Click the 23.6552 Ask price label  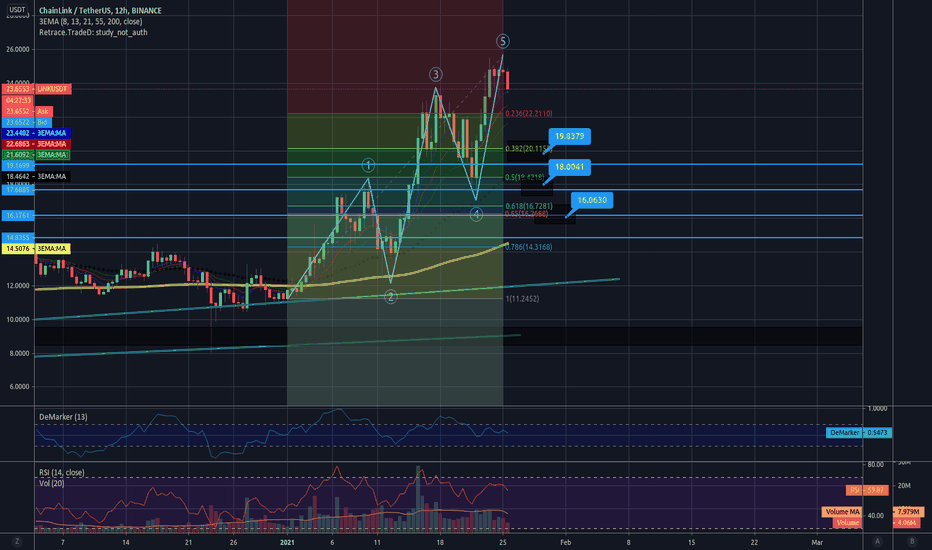click(x=27, y=111)
